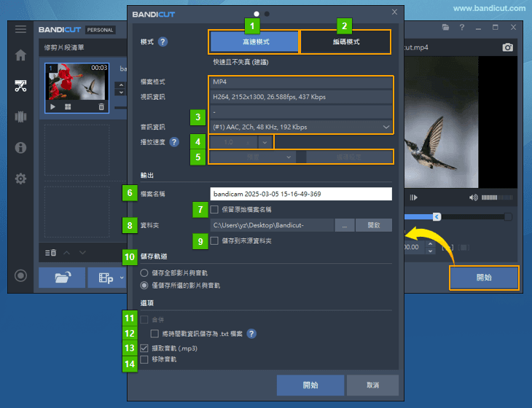Select 高速模式 tab

click(x=254, y=42)
